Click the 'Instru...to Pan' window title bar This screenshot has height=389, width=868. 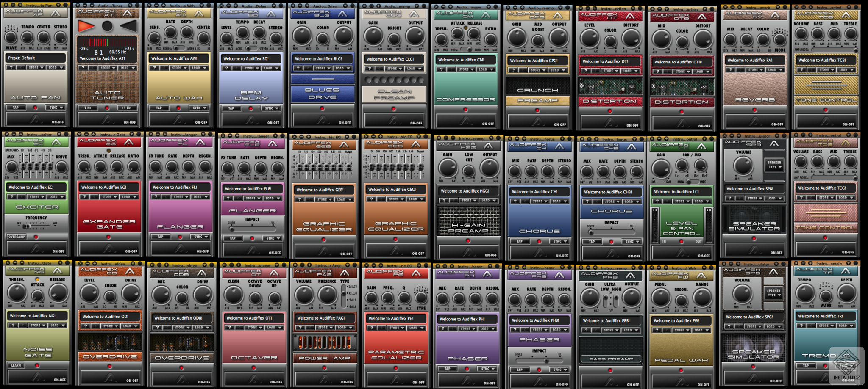coord(36,5)
